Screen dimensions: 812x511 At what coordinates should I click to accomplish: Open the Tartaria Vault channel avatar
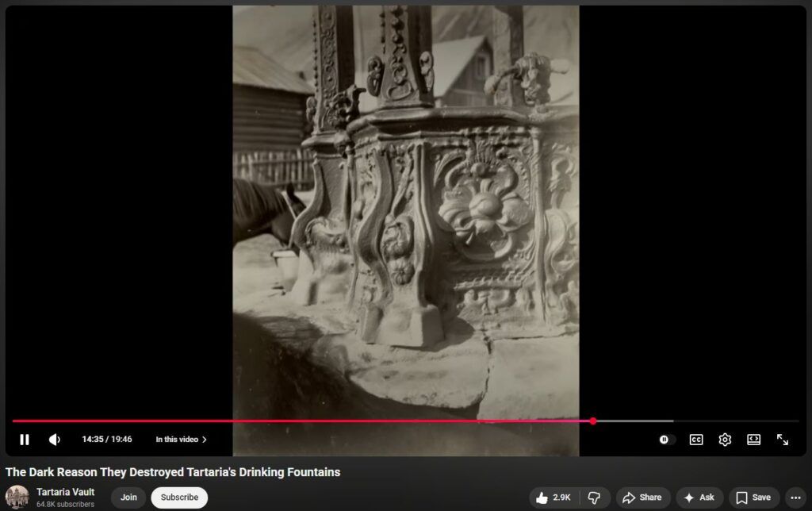[x=17, y=498]
